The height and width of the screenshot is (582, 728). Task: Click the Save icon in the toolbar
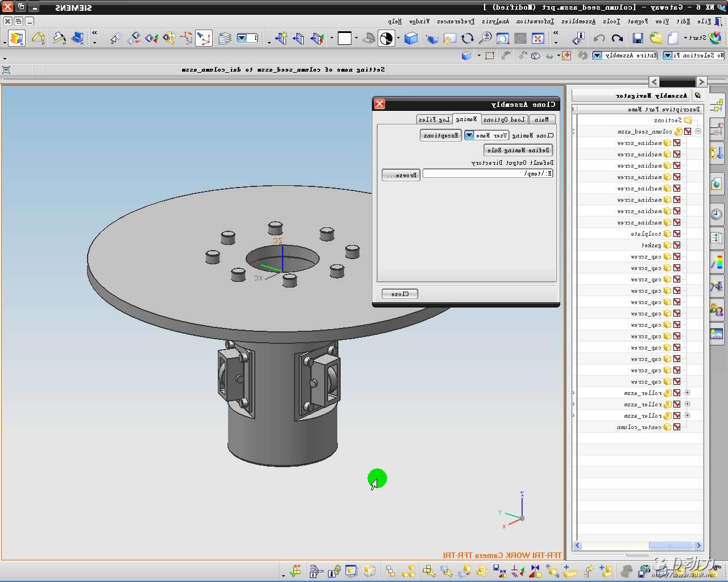click(638, 39)
